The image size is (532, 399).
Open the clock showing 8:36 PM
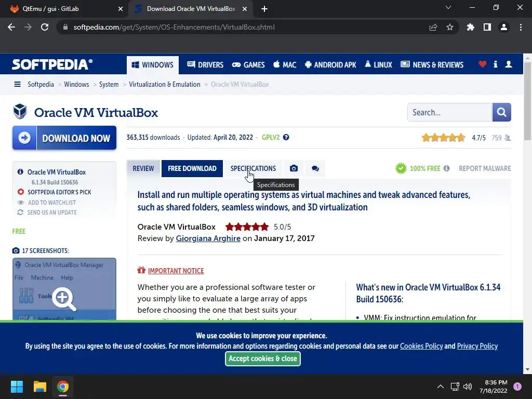click(x=494, y=387)
